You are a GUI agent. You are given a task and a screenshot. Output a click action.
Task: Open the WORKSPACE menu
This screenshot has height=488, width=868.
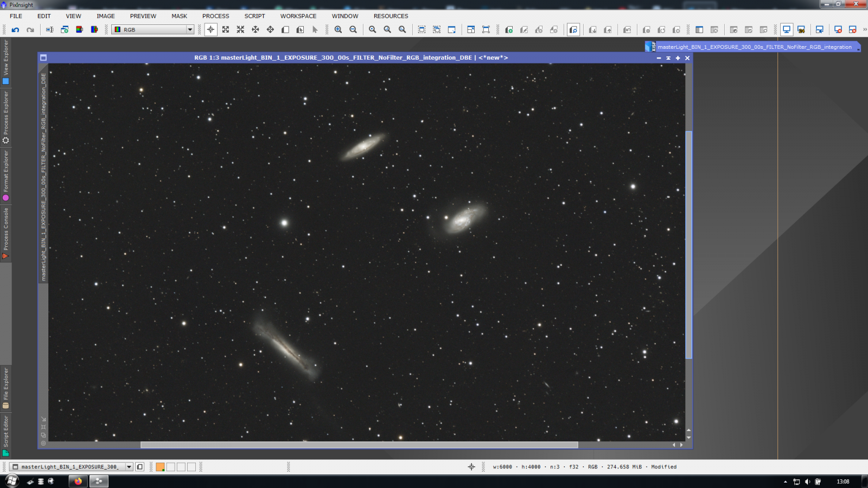298,16
